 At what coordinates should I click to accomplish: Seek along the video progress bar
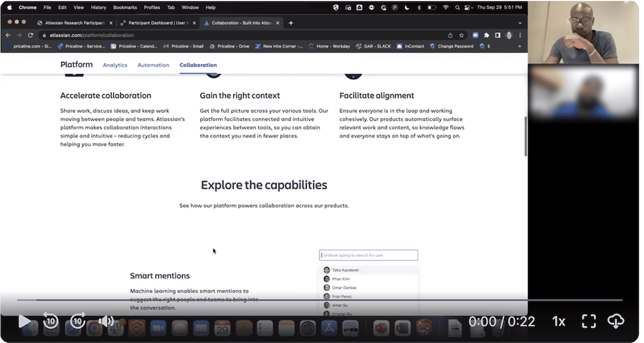coord(320,300)
